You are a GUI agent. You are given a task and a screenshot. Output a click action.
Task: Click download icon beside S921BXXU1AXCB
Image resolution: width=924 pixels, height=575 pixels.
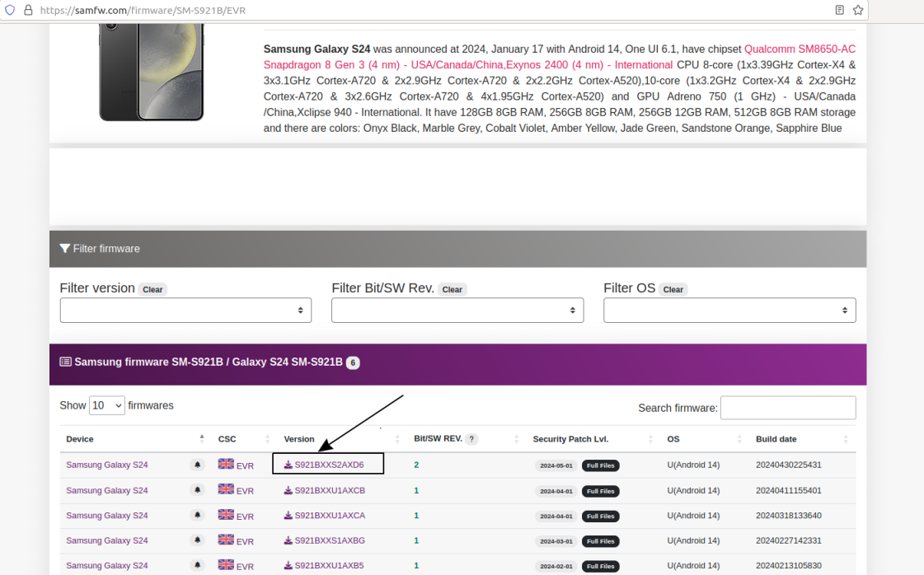[288, 490]
